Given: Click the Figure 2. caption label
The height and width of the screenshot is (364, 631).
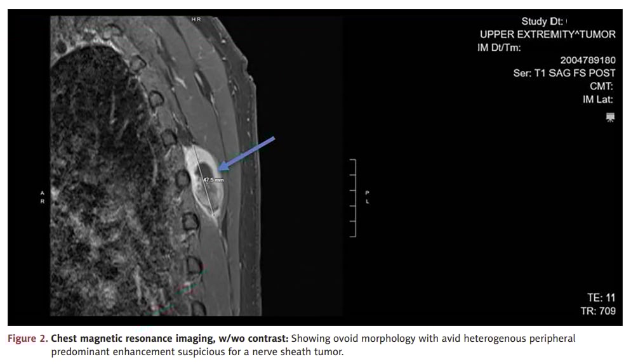Looking at the screenshot, I should (x=27, y=339).
